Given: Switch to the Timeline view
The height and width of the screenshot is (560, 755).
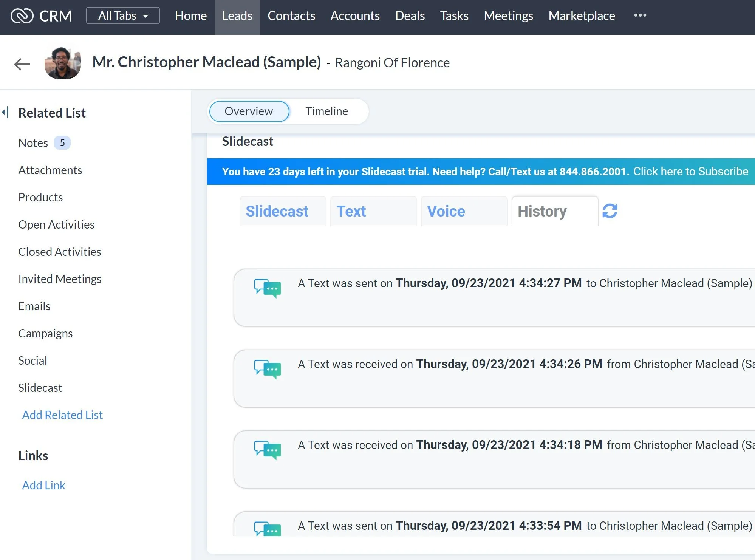Looking at the screenshot, I should coord(326,111).
